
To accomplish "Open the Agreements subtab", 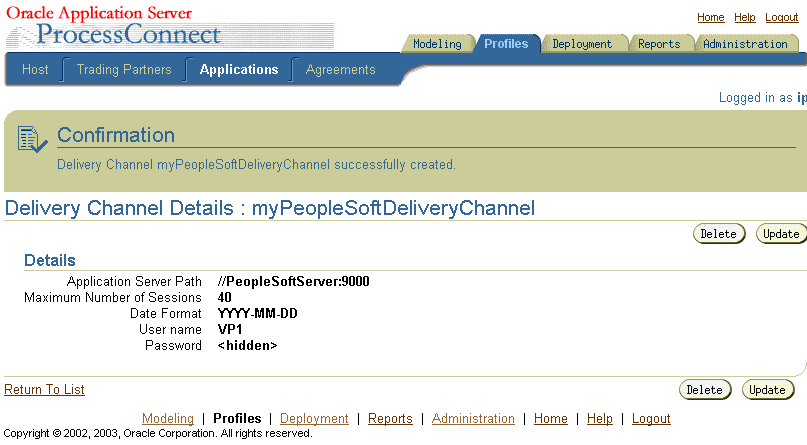I will click(340, 69).
